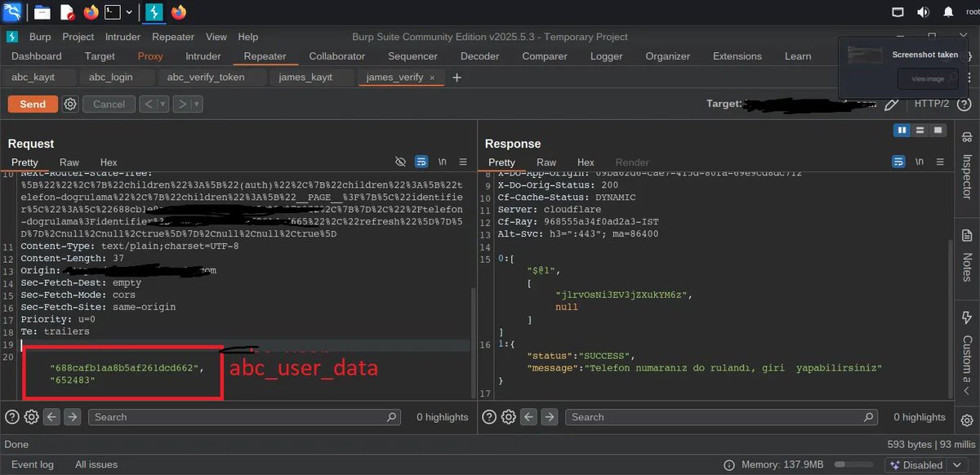Click the orange Send button
980x475 pixels.
click(x=32, y=104)
